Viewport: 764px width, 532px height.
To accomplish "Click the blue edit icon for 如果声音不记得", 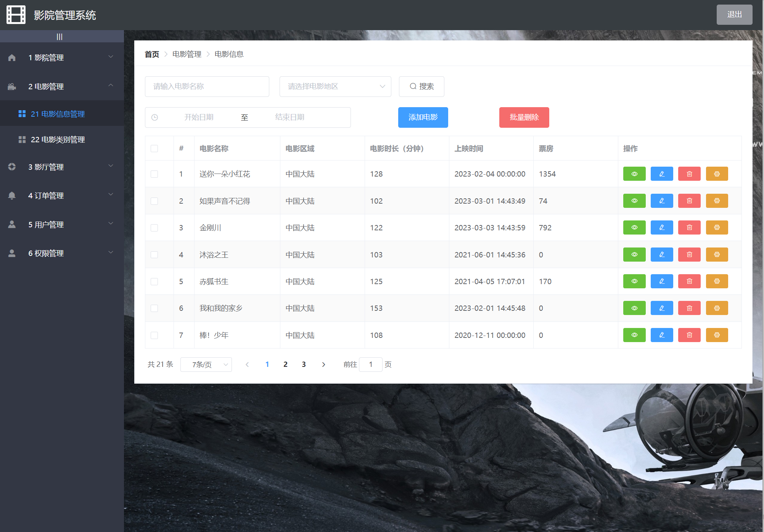I will (661, 201).
